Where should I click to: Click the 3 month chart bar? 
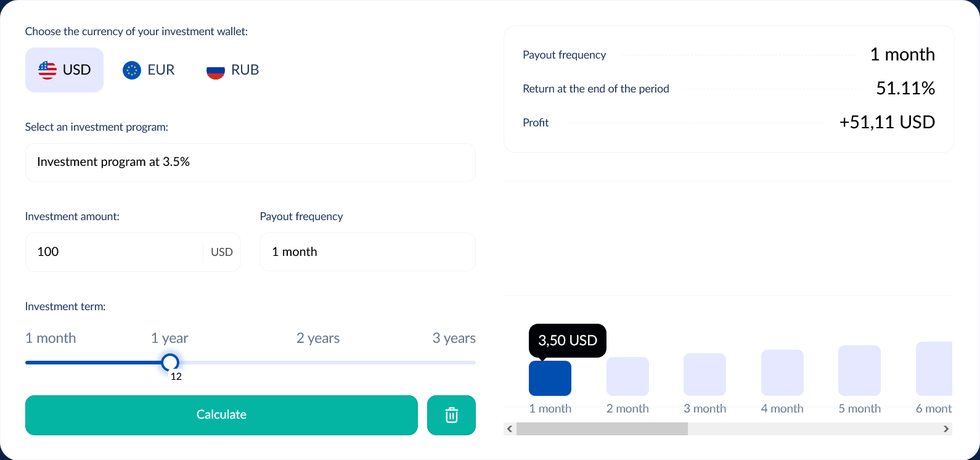704,374
